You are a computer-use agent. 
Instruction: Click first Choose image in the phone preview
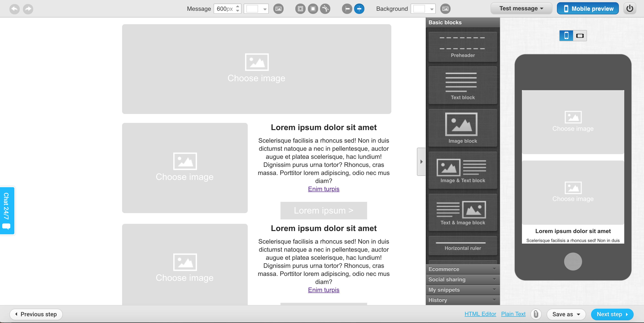pos(573,122)
